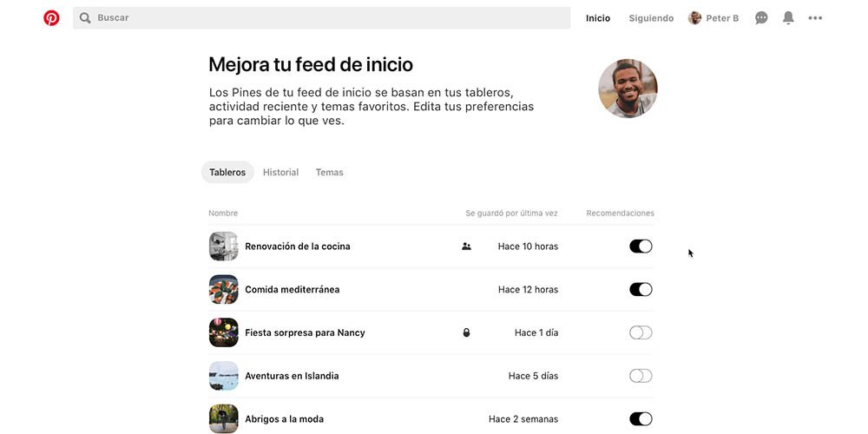Open the three-dot more options menu
Image resolution: width=868 pixels, height=434 pixels.
[x=815, y=18]
